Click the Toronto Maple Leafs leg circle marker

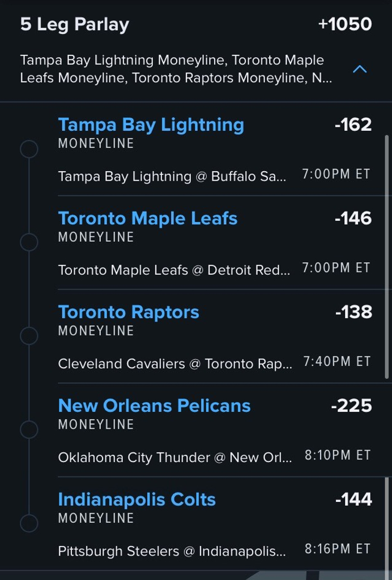[29, 242]
